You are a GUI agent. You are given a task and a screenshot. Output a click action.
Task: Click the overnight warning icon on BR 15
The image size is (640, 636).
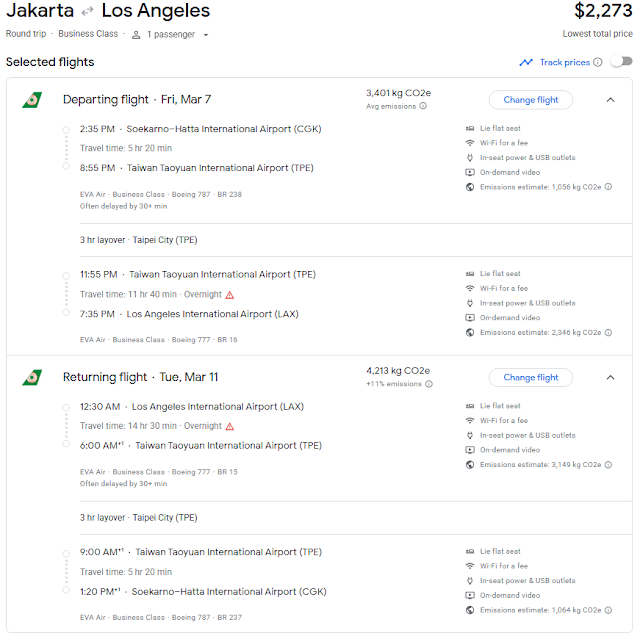[x=230, y=426]
